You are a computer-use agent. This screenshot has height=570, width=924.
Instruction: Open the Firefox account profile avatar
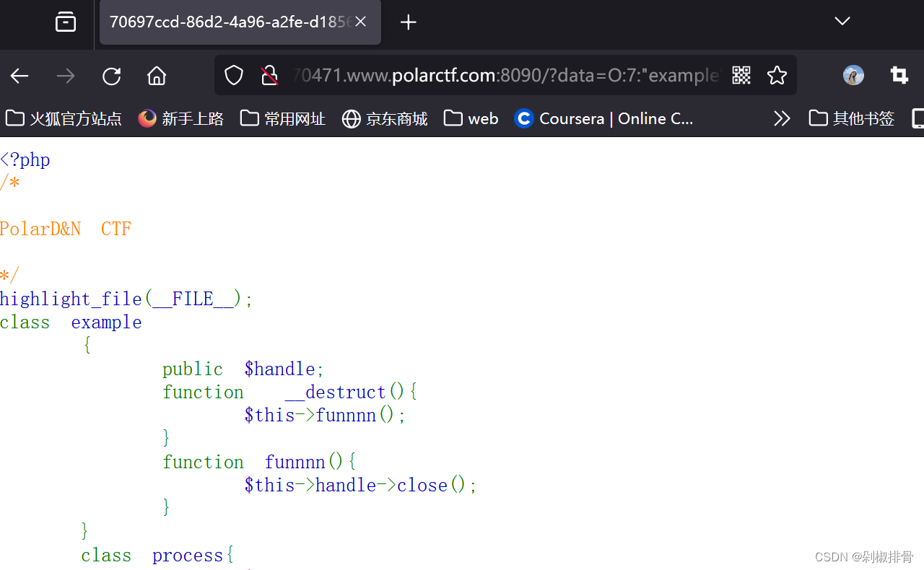[x=853, y=75]
